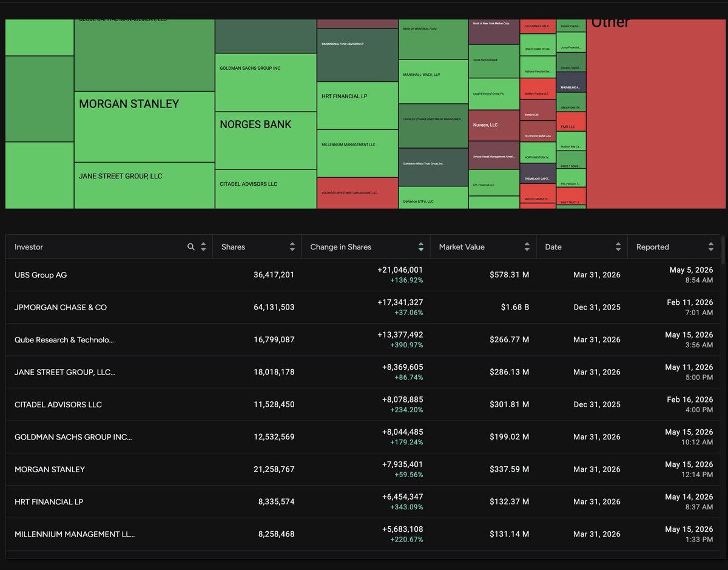The height and width of the screenshot is (570, 728).
Task: Select the Dimensional Fund Advisors LP tile
Action: pyautogui.click(x=357, y=55)
